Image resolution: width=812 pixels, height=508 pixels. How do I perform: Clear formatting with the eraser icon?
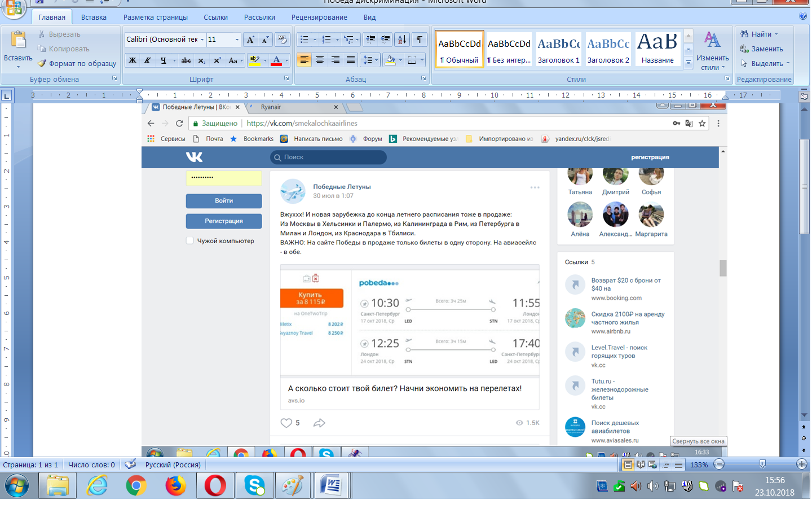coord(283,40)
